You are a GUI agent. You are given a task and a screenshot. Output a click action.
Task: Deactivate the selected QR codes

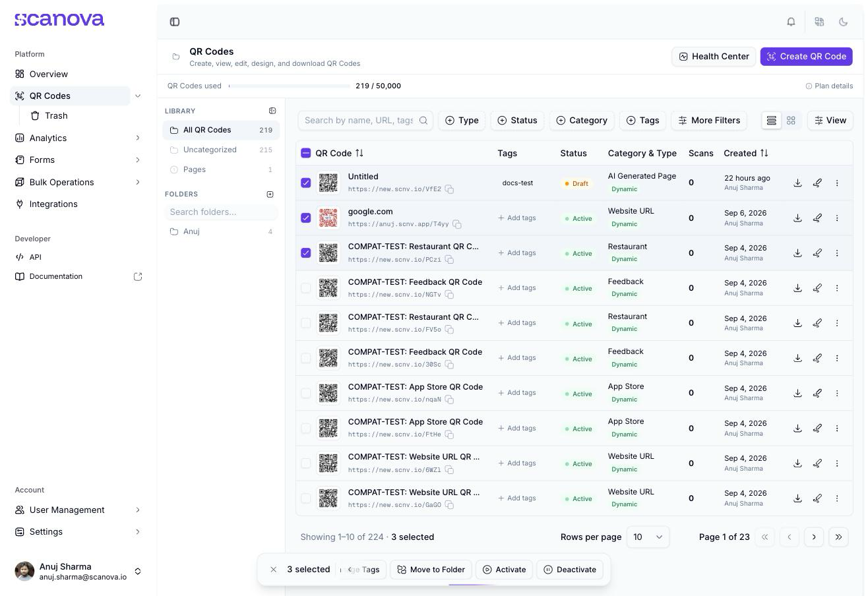tap(570, 570)
